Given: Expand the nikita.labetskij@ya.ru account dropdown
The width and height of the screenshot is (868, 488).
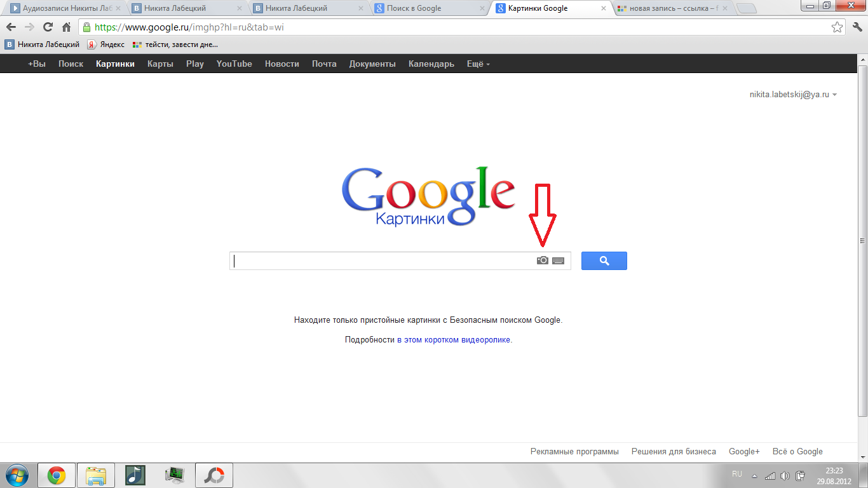Looking at the screenshot, I should pyautogui.click(x=793, y=94).
